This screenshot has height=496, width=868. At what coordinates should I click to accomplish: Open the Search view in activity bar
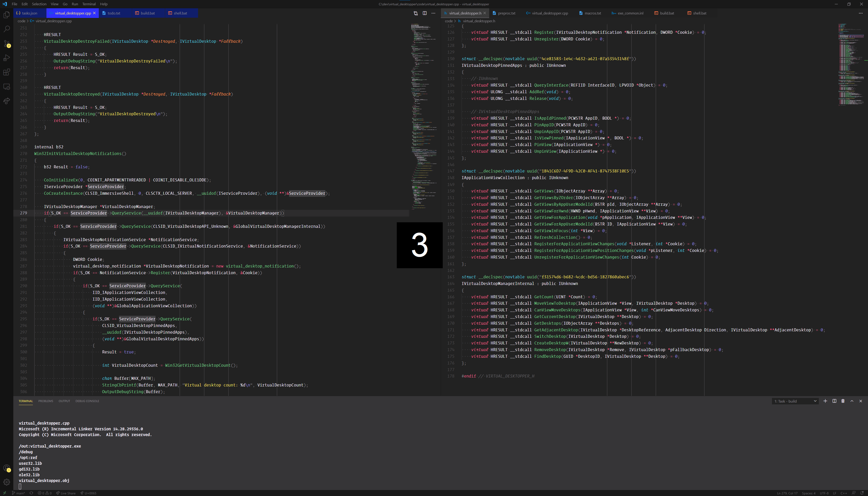click(6, 29)
